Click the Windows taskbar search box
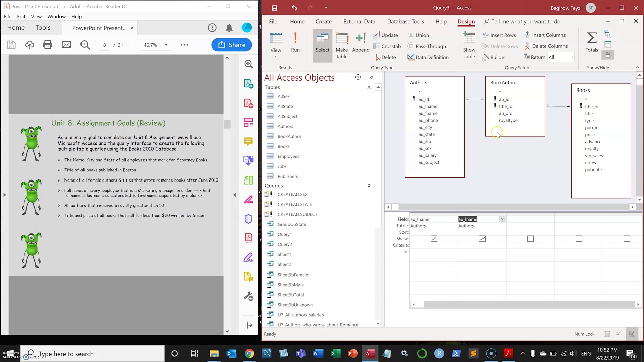 [x=93, y=354]
